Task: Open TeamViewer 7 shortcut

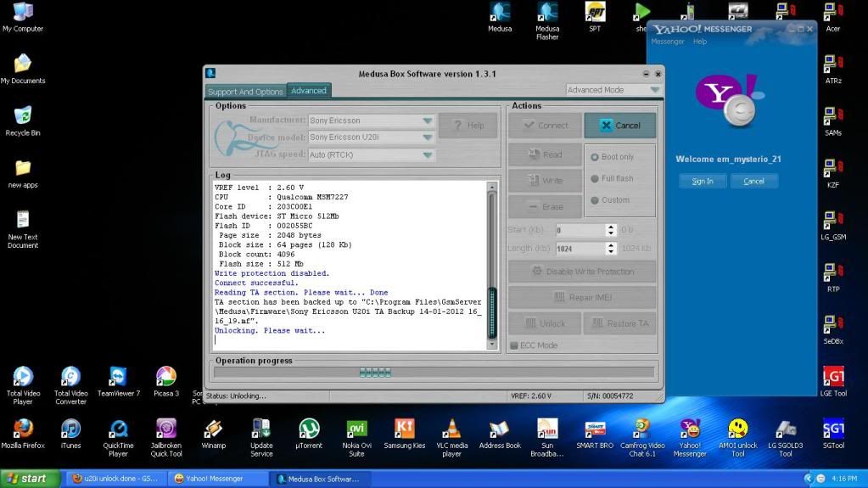Action: pyautogui.click(x=119, y=382)
